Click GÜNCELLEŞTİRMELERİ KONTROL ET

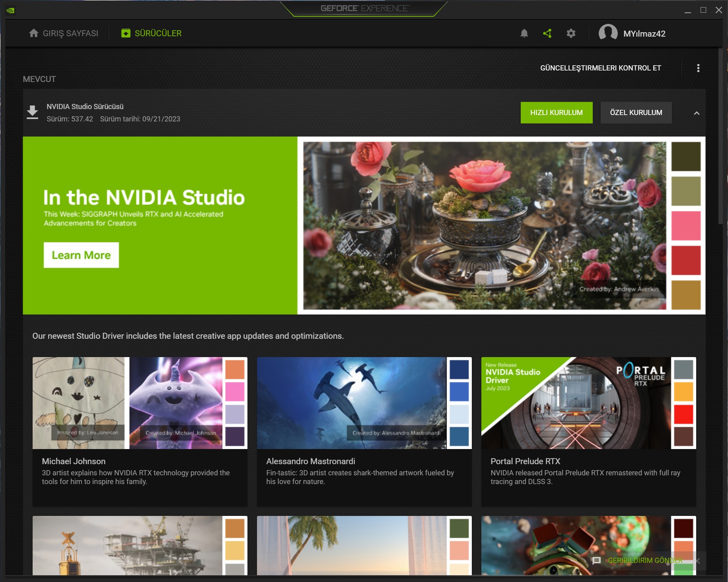point(601,68)
